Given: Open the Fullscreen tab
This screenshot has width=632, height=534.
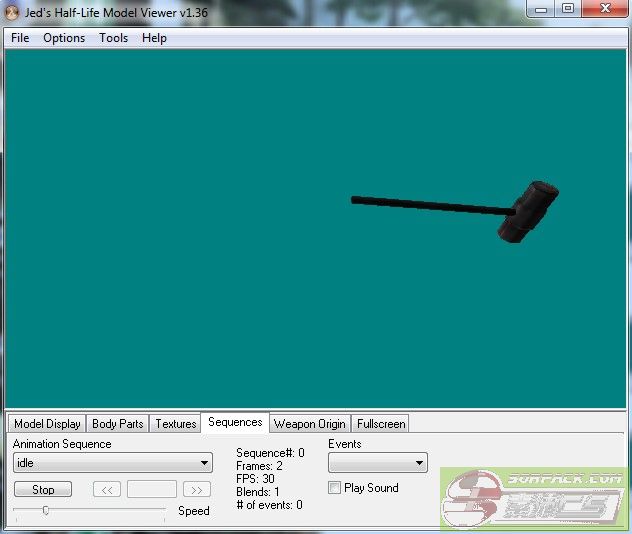Looking at the screenshot, I should 381,424.
